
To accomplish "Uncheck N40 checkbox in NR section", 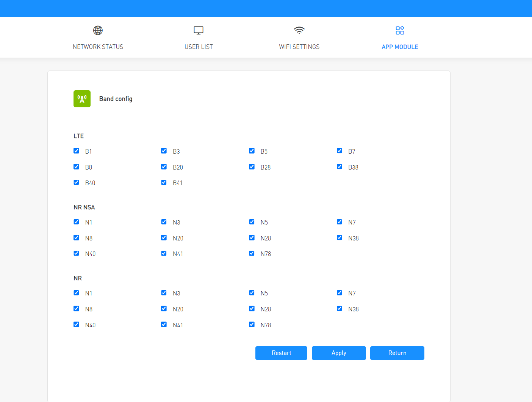I will coord(76,324).
